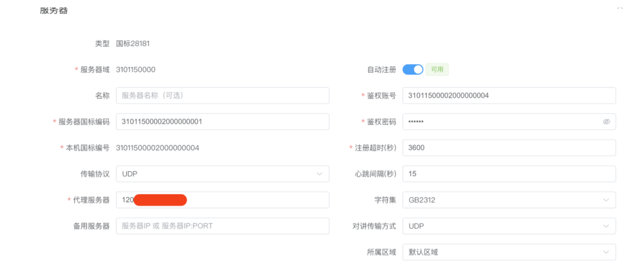Open the 对讲传输方式 dropdown
This screenshot has height=265, width=644.
tap(508, 226)
